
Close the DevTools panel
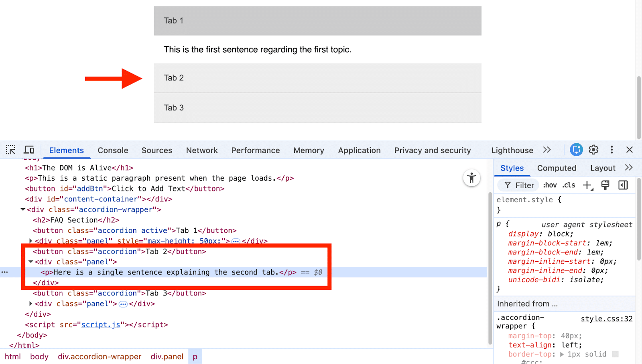(629, 150)
